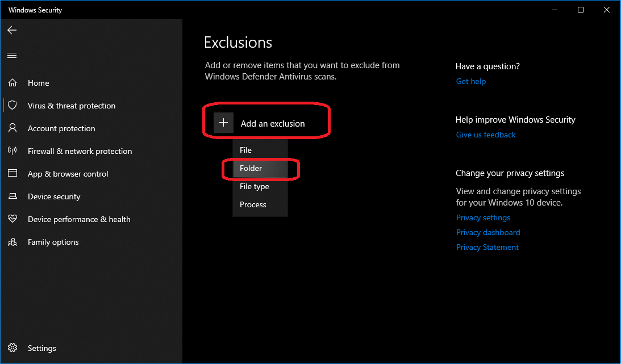Click the Exclusions page heading
The image size is (621, 364).
(x=238, y=43)
